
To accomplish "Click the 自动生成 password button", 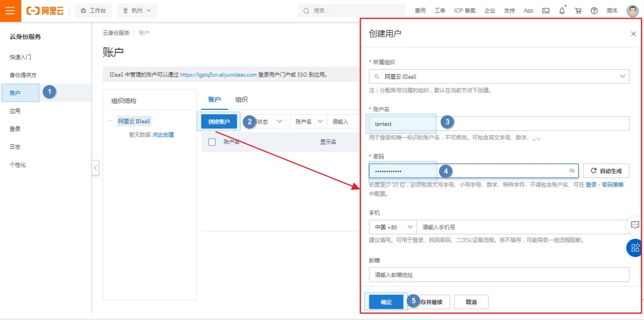I will pos(606,171).
